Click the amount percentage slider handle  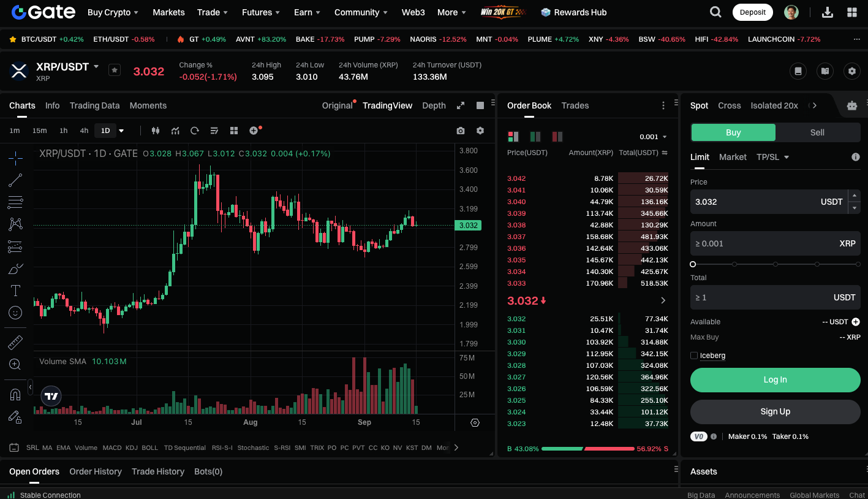tap(693, 264)
